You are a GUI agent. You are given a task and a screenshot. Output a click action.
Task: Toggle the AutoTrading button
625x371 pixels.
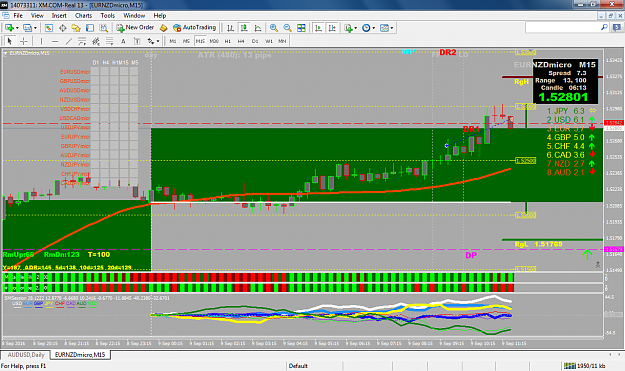[194, 28]
